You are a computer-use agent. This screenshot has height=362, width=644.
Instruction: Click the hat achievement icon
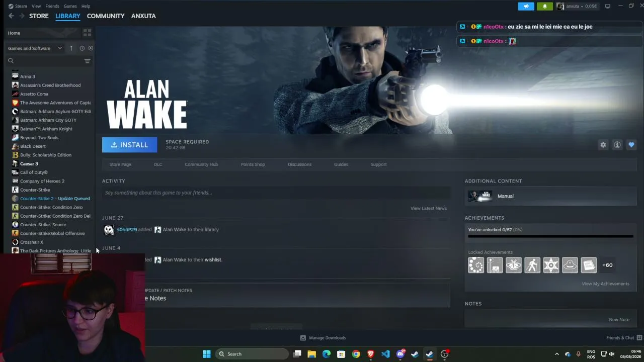[570, 265]
